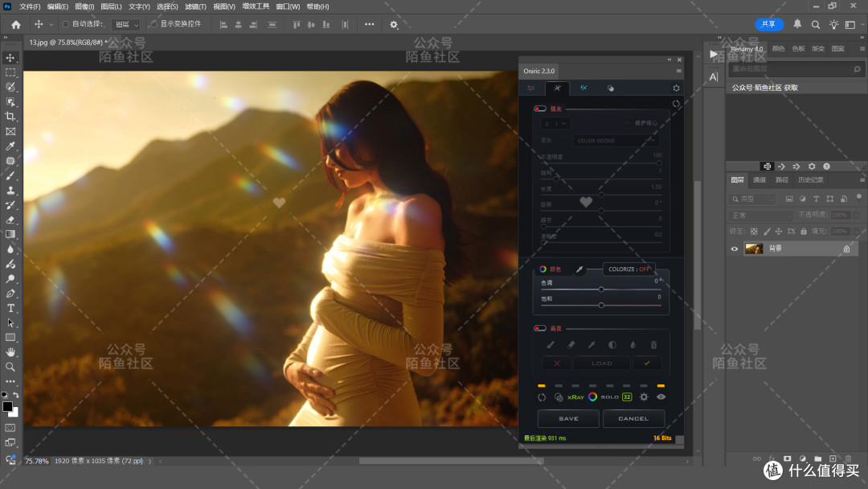
Task: Choose the Zoom tool in the toolbar
Action: point(10,367)
